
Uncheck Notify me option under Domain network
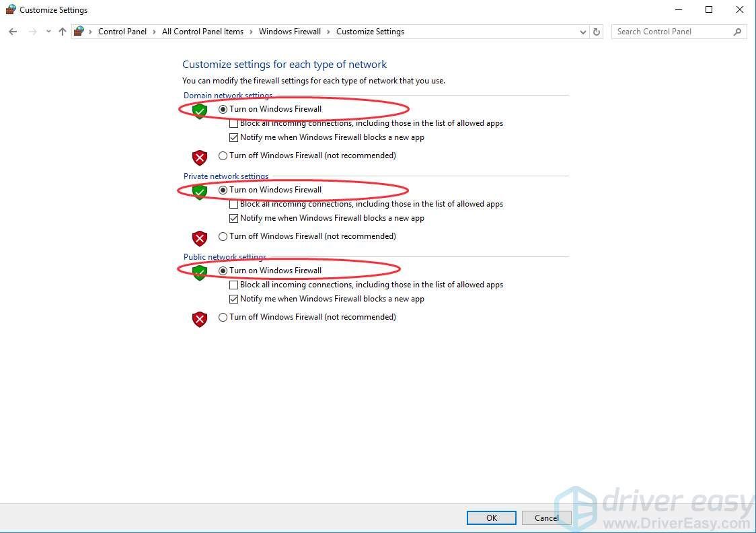point(234,137)
